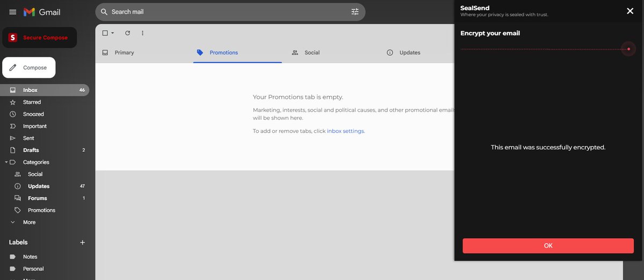The image size is (644, 280).
Task: Open the Updates category in sidebar
Action: [x=45, y=186]
